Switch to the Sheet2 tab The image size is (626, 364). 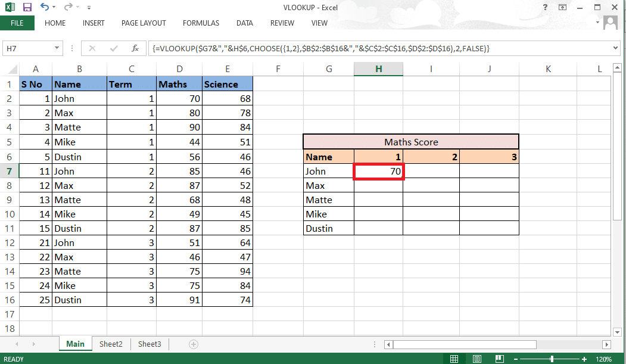click(111, 344)
